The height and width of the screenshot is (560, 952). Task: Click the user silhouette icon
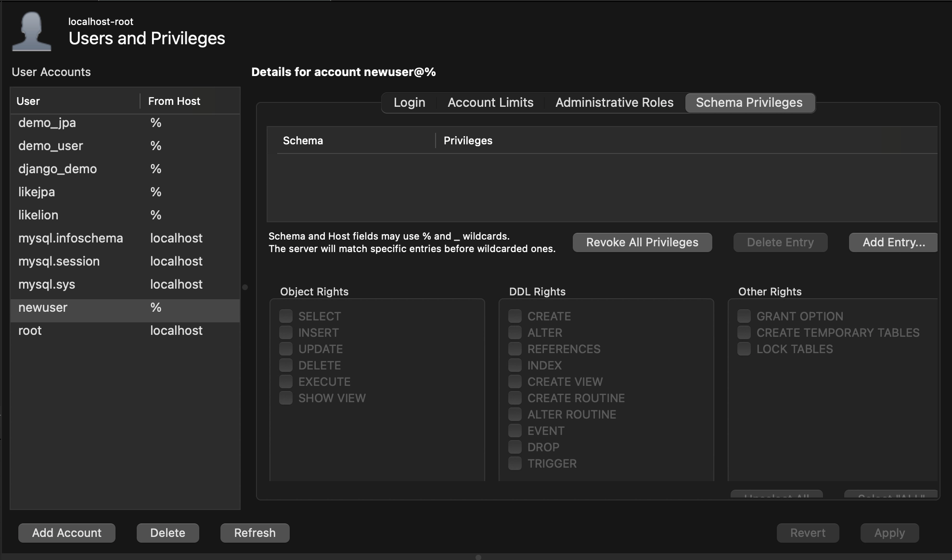pos(32,32)
